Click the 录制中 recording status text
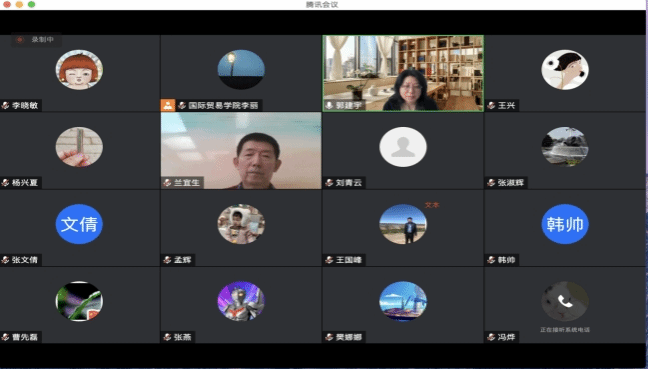 click(43, 40)
